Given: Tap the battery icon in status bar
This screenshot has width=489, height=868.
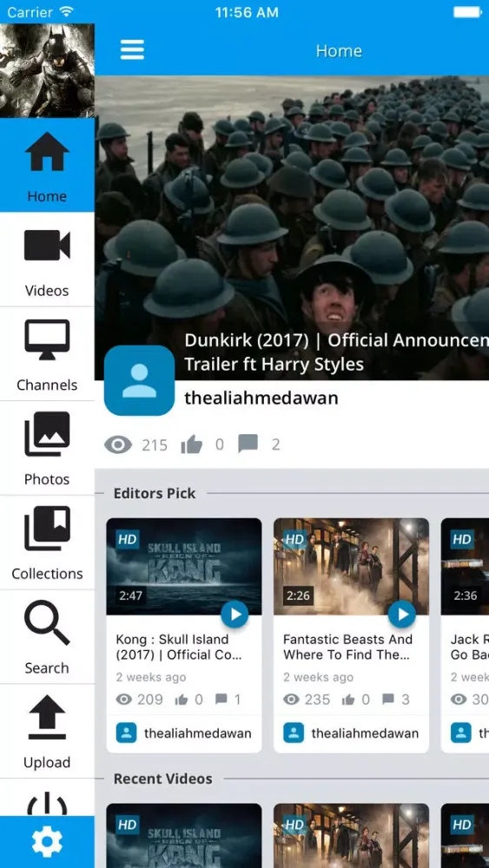Looking at the screenshot, I should click(467, 11).
